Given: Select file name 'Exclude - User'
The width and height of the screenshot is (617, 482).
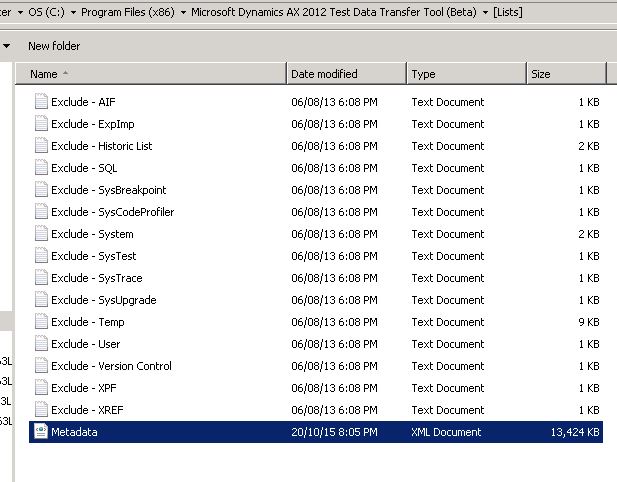Looking at the screenshot, I should tap(86, 344).
